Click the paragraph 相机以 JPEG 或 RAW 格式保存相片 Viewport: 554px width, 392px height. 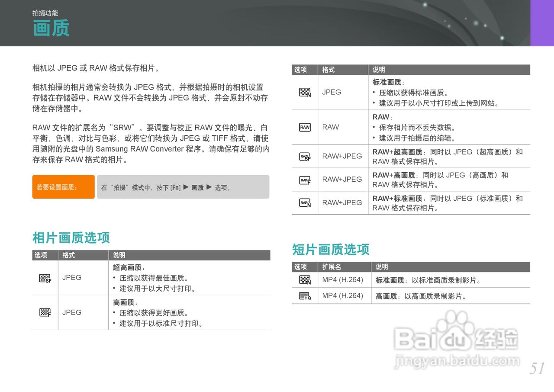click(97, 68)
